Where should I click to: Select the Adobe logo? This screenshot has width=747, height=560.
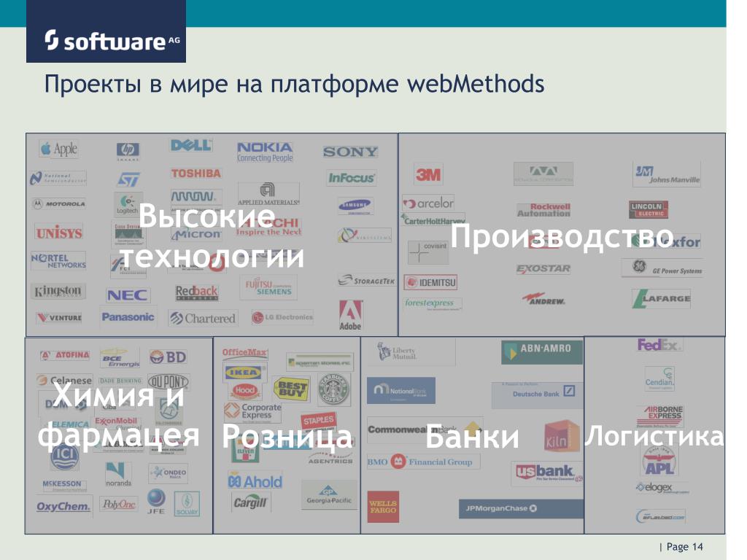(x=350, y=315)
